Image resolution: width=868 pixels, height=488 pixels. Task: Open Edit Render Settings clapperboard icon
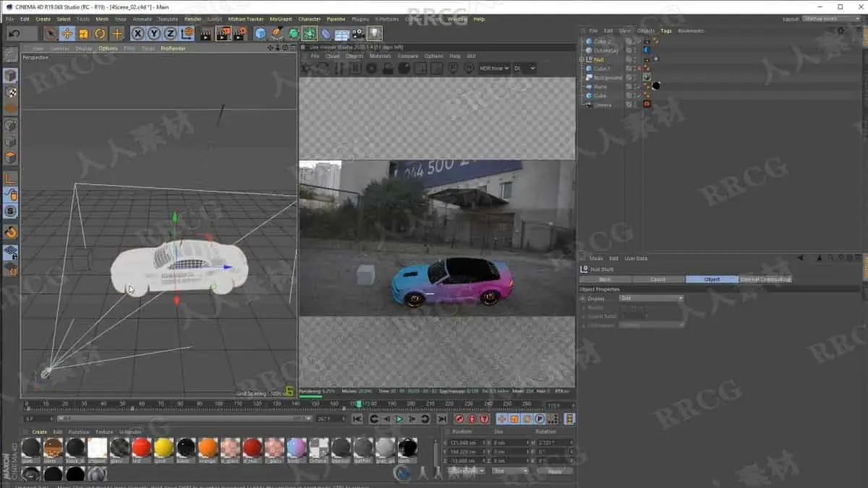(240, 33)
